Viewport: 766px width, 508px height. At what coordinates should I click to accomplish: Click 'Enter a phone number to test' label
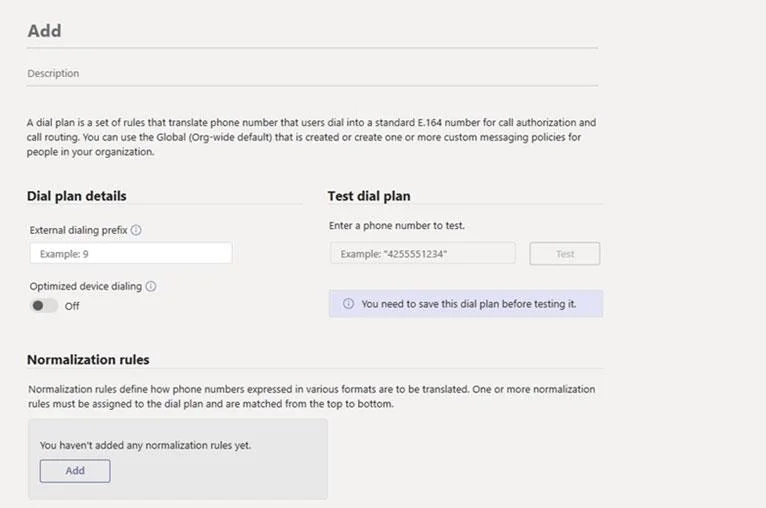[397, 226]
